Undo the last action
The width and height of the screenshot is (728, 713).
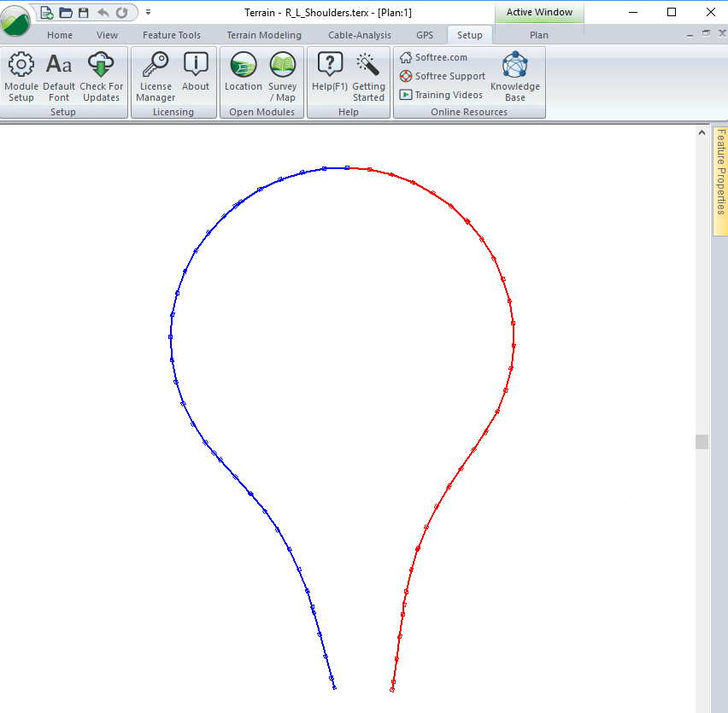point(103,13)
